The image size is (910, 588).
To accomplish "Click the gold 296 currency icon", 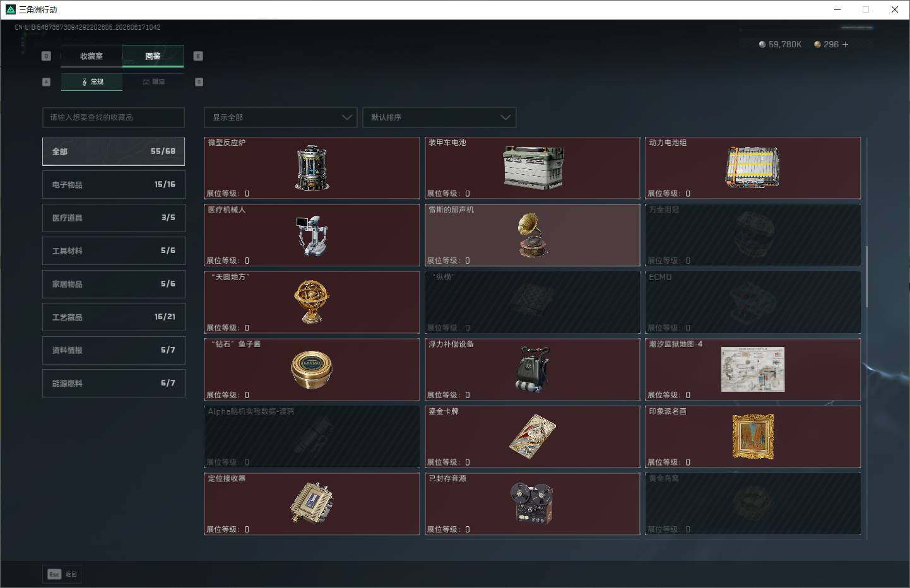I will point(817,44).
